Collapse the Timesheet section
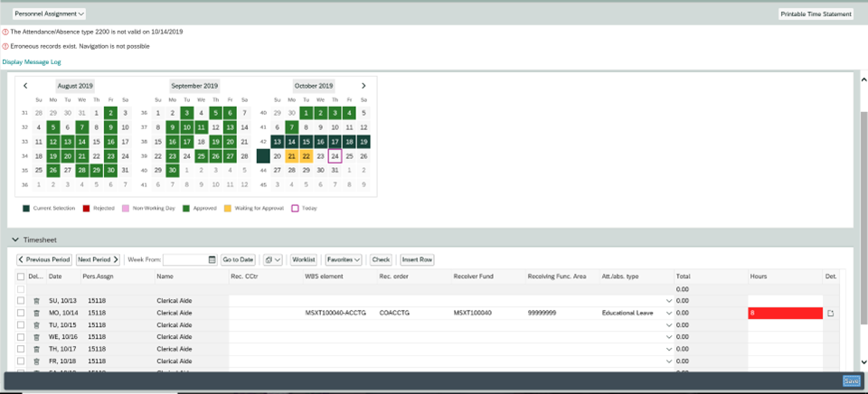The image size is (868, 394). coord(15,240)
